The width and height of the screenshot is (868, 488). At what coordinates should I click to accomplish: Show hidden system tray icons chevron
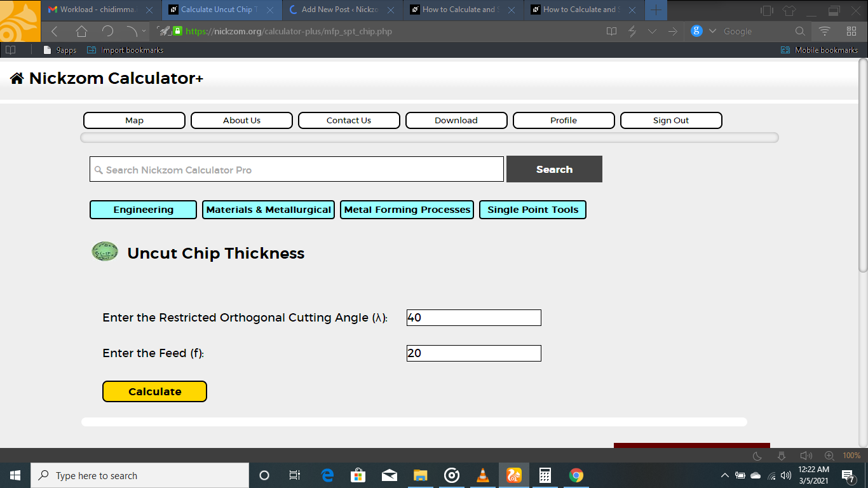click(725, 475)
